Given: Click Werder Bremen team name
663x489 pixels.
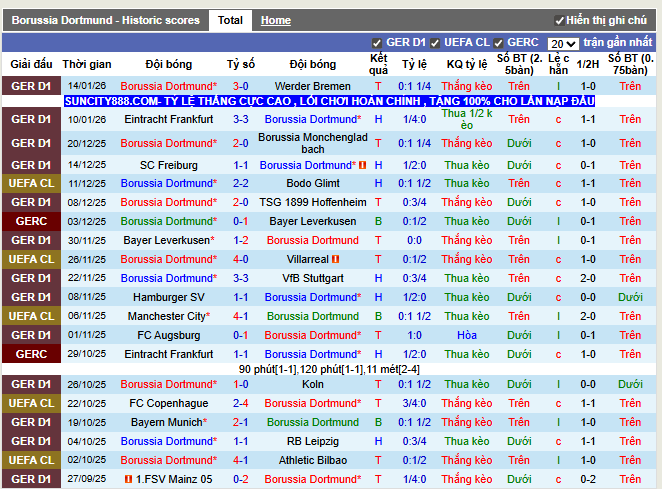Looking at the screenshot, I should point(312,86).
